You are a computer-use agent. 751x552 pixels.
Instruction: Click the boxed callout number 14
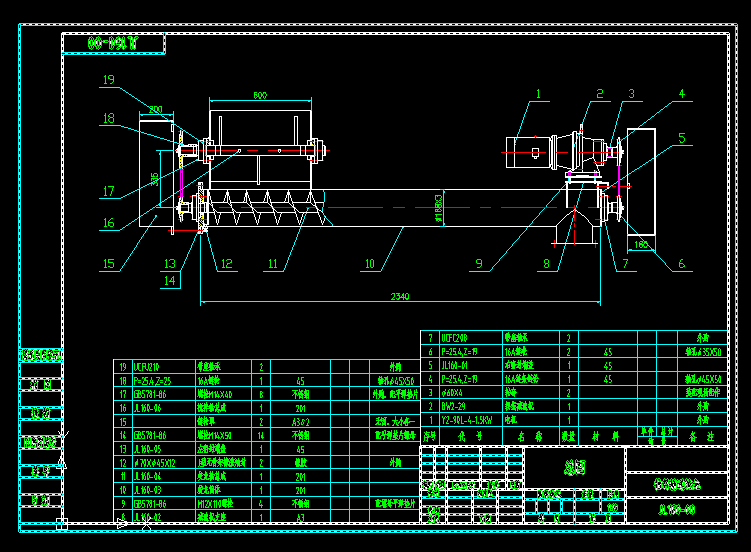(x=170, y=281)
